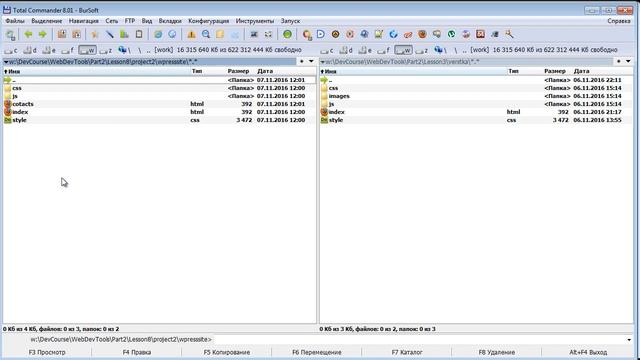Open FTP connect globe icon
Screen dimensions: 640x360
(158, 34)
